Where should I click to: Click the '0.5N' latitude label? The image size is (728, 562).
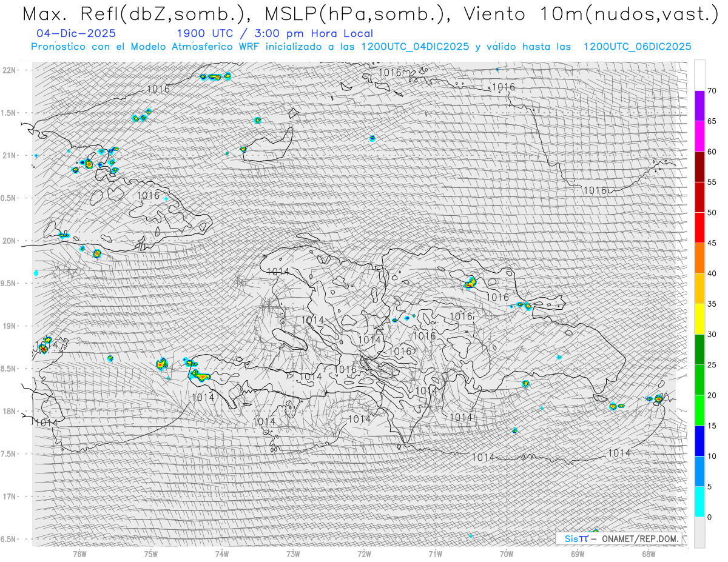[9, 198]
